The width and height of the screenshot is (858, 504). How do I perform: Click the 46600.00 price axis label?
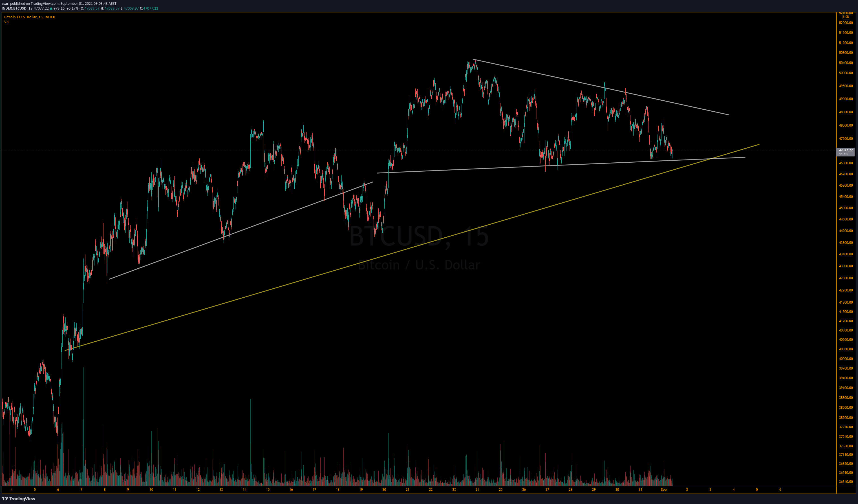846,163
